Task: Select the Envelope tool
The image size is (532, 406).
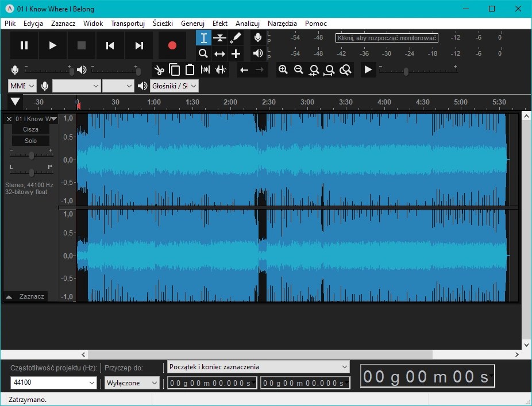Action: (219, 38)
